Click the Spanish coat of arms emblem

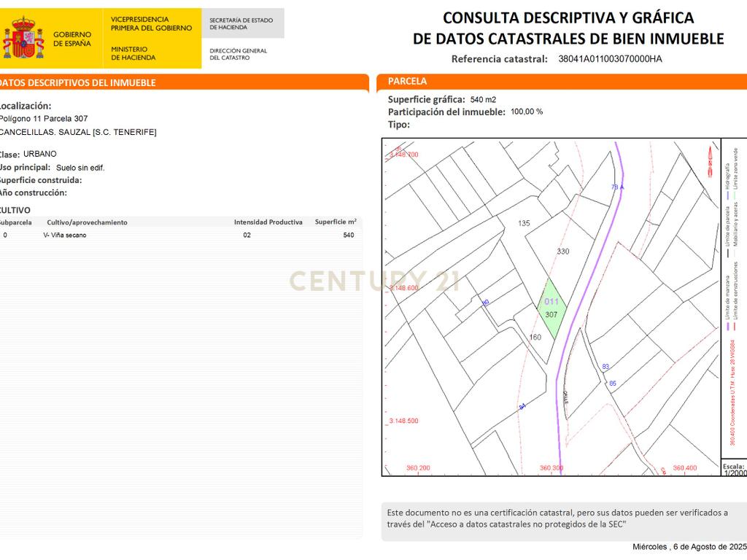pos(23,38)
